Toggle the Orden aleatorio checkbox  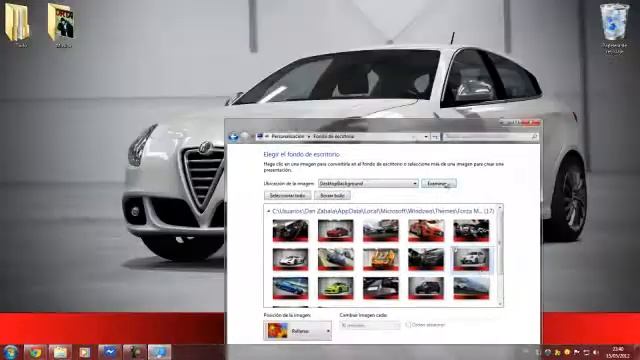click(408, 325)
